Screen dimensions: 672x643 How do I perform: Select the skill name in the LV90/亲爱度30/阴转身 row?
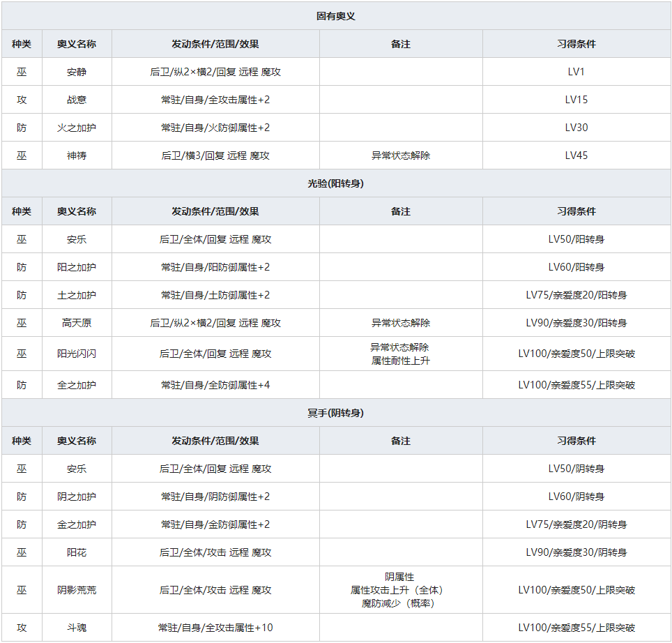pyautogui.click(x=77, y=552)
